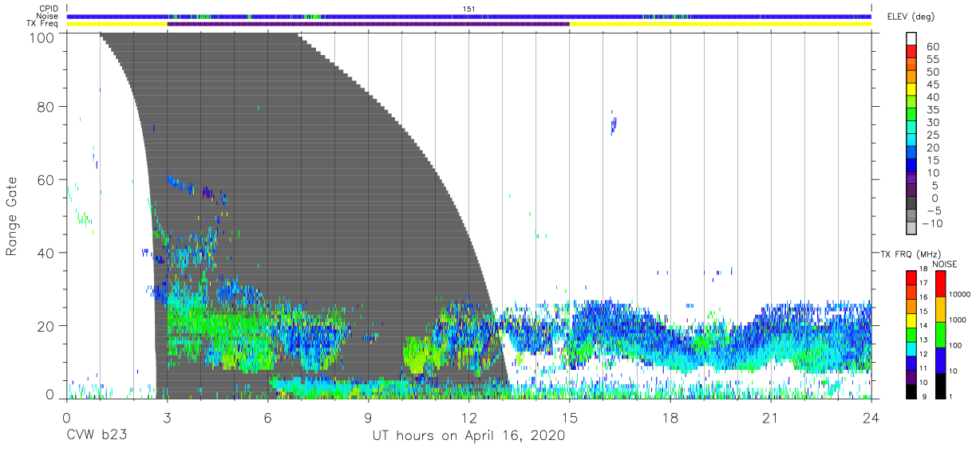The height and width of the screenshot is (452, 980).
Task: Pick the yellow TX FRQ swatch above 14
Action: [911, 320]
